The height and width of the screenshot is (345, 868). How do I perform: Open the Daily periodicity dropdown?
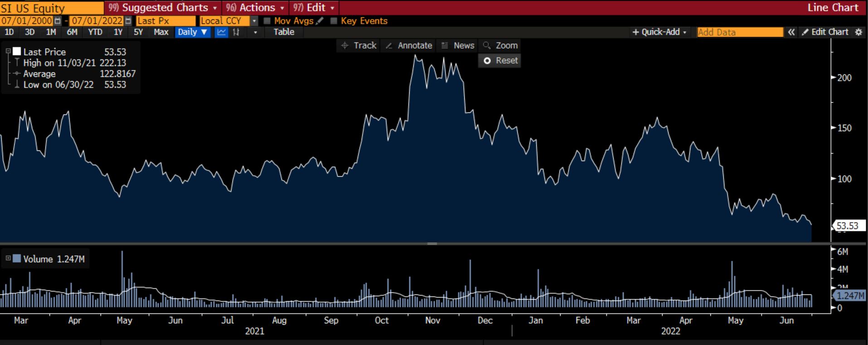tap(193, 32)
